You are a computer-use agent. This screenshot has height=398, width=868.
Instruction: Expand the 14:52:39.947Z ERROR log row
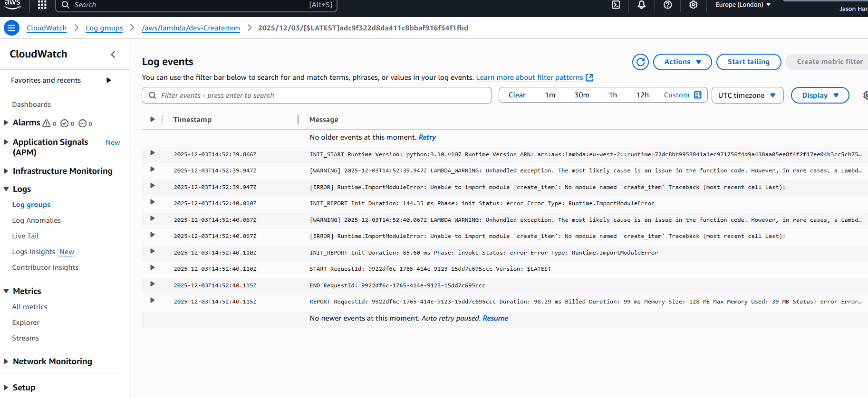(x=152, y=186)
